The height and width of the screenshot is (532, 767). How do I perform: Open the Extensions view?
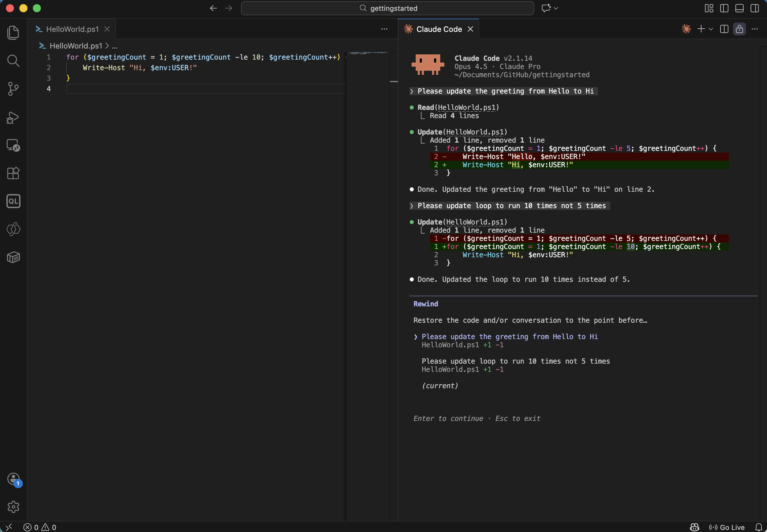click(13, 173)
